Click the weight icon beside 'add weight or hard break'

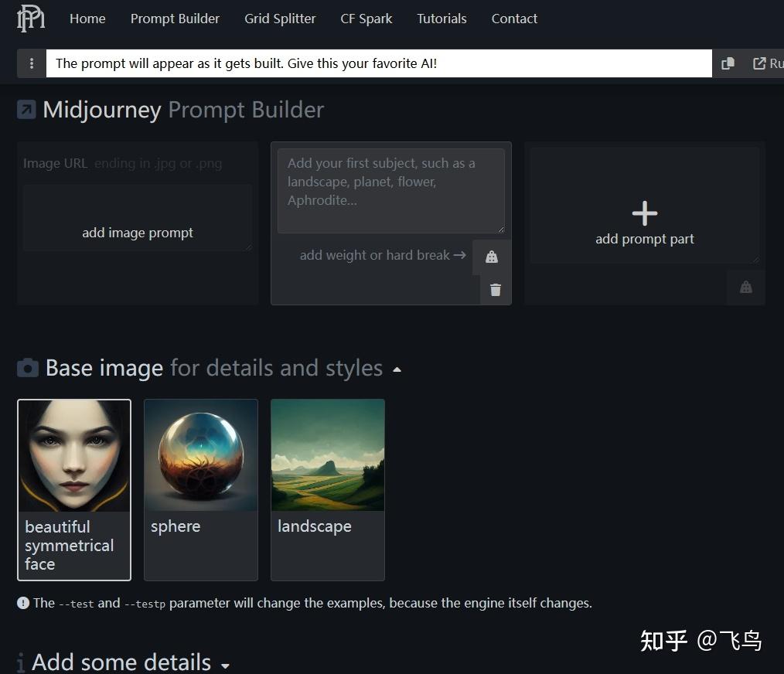[492, 257]
